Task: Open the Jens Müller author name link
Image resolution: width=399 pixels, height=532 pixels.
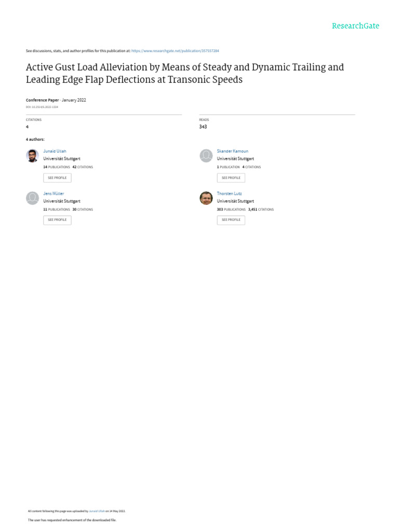Action: [54, 193]
